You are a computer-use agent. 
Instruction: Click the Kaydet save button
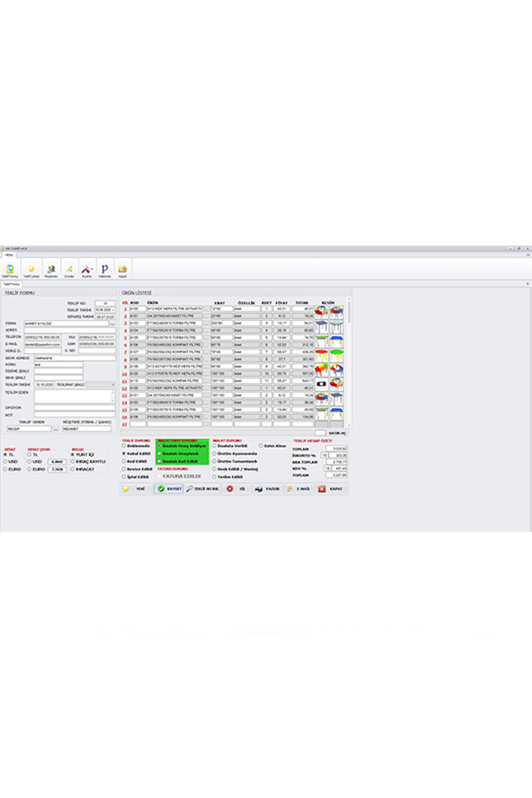click(169, 489)
